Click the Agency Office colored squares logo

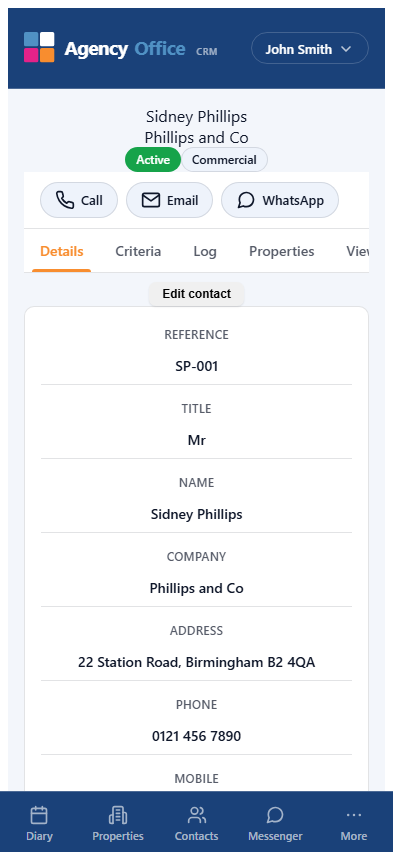(39, 47)
